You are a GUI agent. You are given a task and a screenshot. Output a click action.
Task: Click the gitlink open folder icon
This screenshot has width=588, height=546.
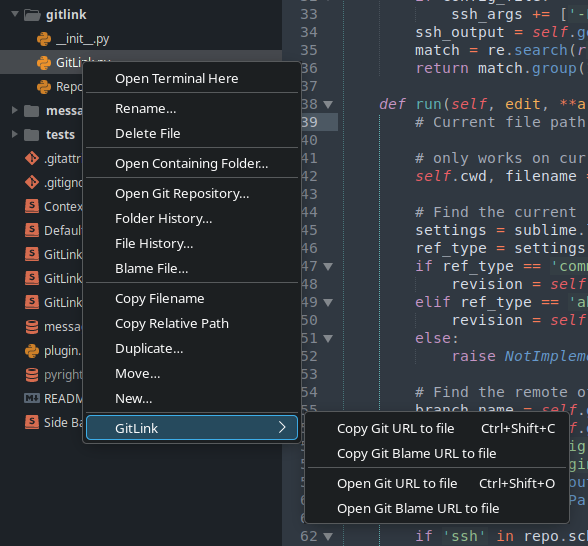[x=32, y=15]
